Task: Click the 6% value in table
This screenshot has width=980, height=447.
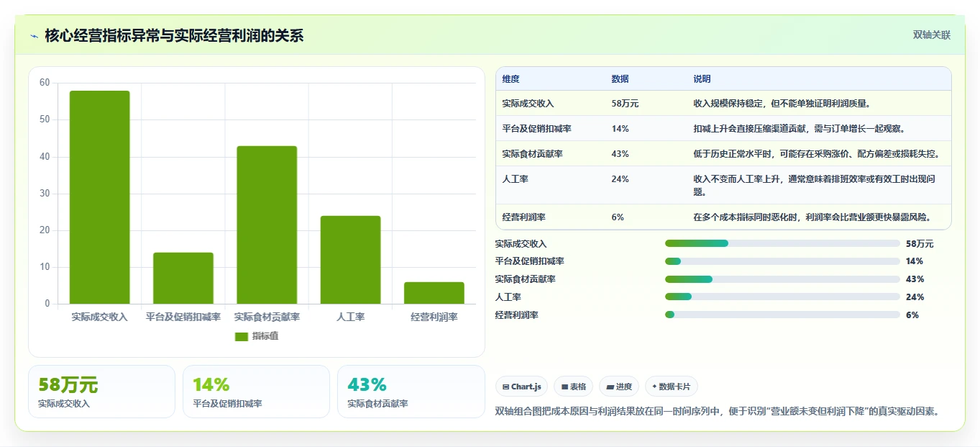Action: pos(618,217)
